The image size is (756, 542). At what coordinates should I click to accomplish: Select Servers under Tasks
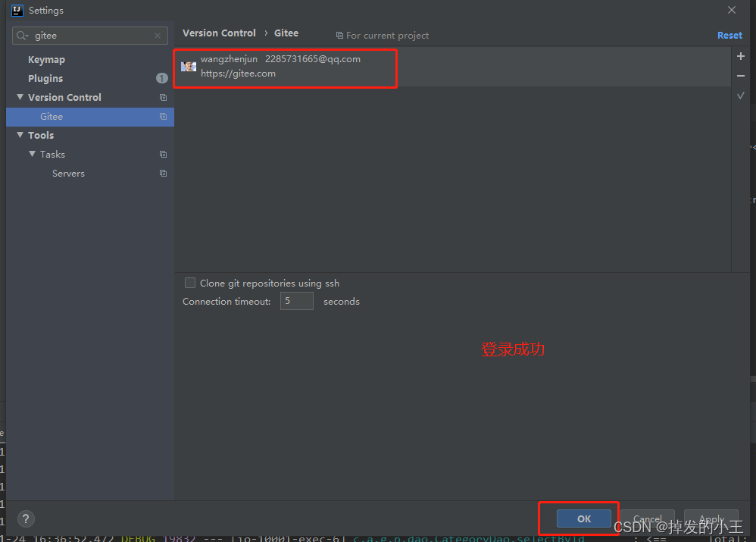point(68,174)
